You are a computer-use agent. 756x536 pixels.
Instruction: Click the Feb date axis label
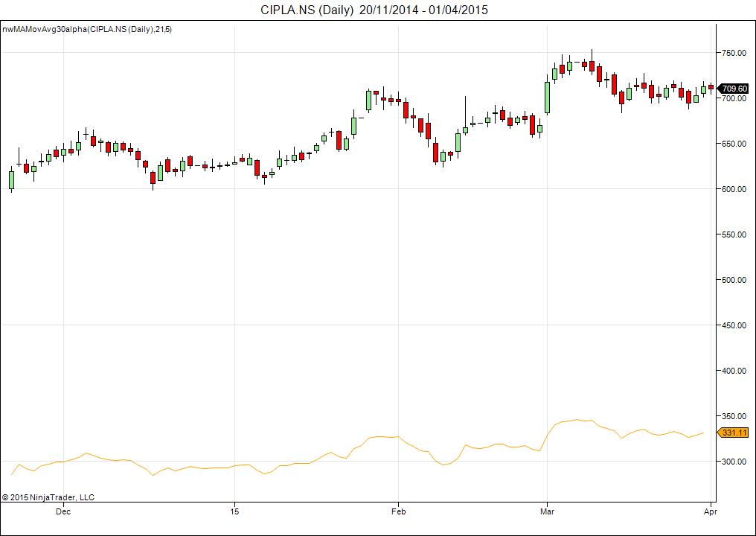(x=398, y=511)
